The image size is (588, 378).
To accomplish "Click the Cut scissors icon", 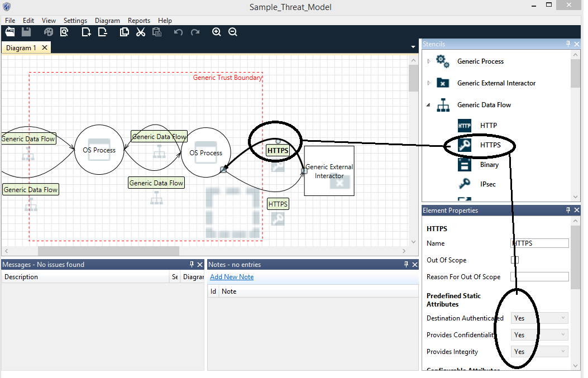I will pos(141,32).
